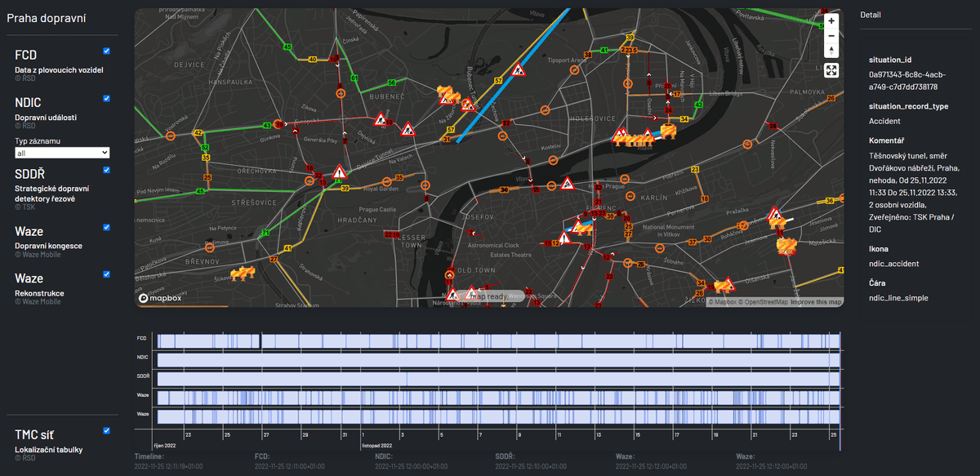Screen dimensions: 980x476
Task: Zoom out of the map
Action: [831, 35]
